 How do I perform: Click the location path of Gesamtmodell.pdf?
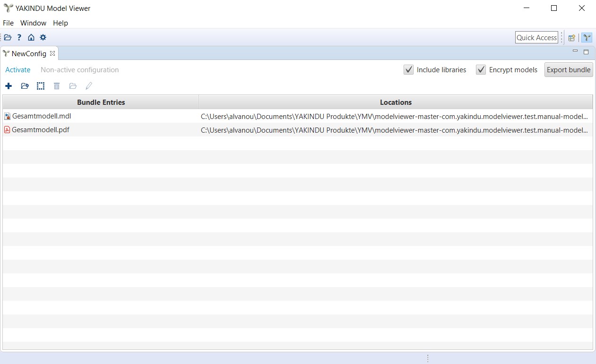click(395, 130)
